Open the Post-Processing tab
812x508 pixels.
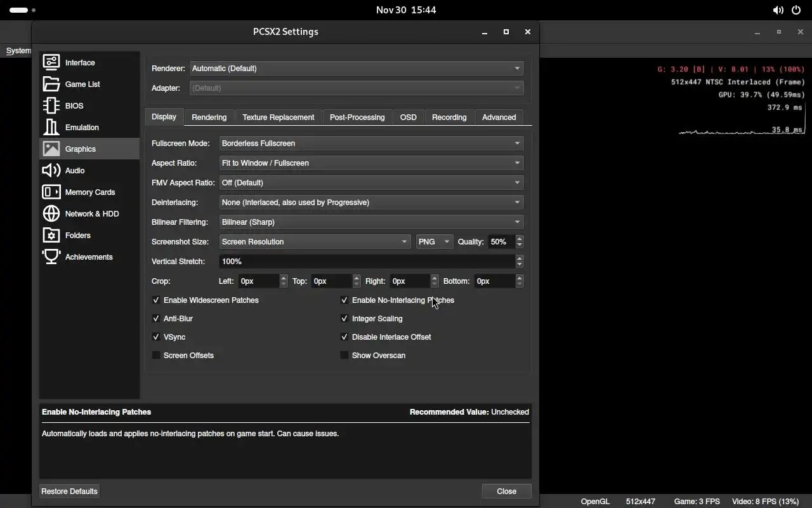point(357,117)
